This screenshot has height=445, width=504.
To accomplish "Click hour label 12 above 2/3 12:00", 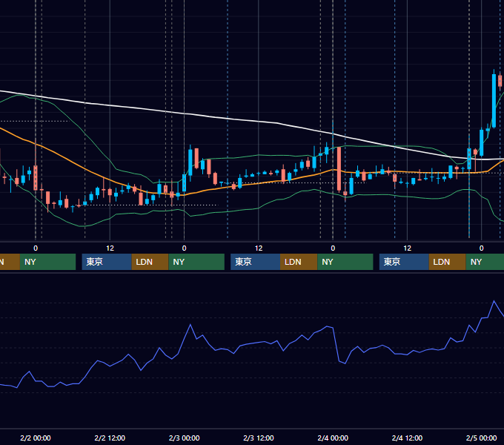I will point(259,248).
